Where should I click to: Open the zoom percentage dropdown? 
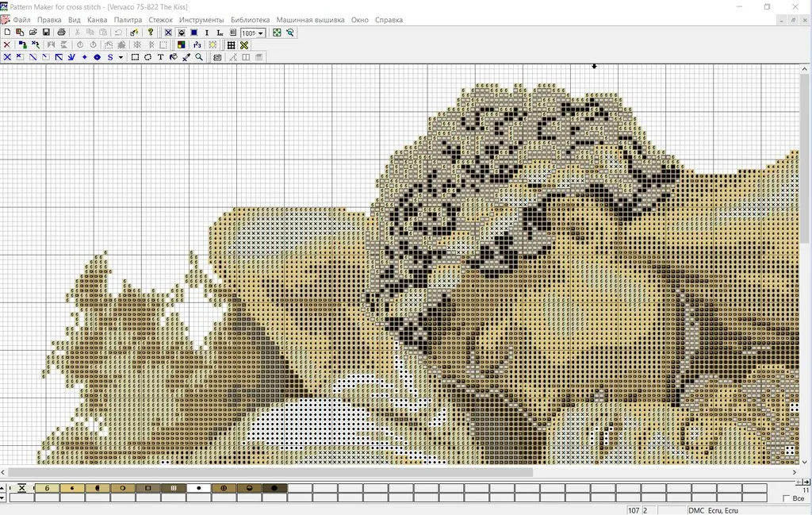pyautogui.click(x=261, y=33)
